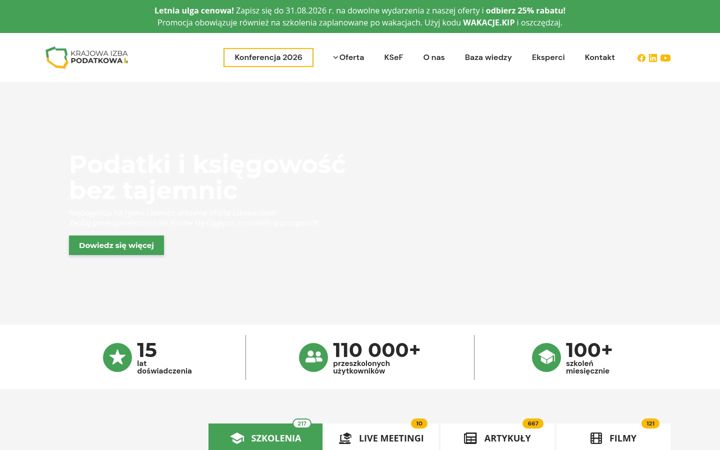Switch to the Artykuły tab
720x450 pixels.
(497, 437)
